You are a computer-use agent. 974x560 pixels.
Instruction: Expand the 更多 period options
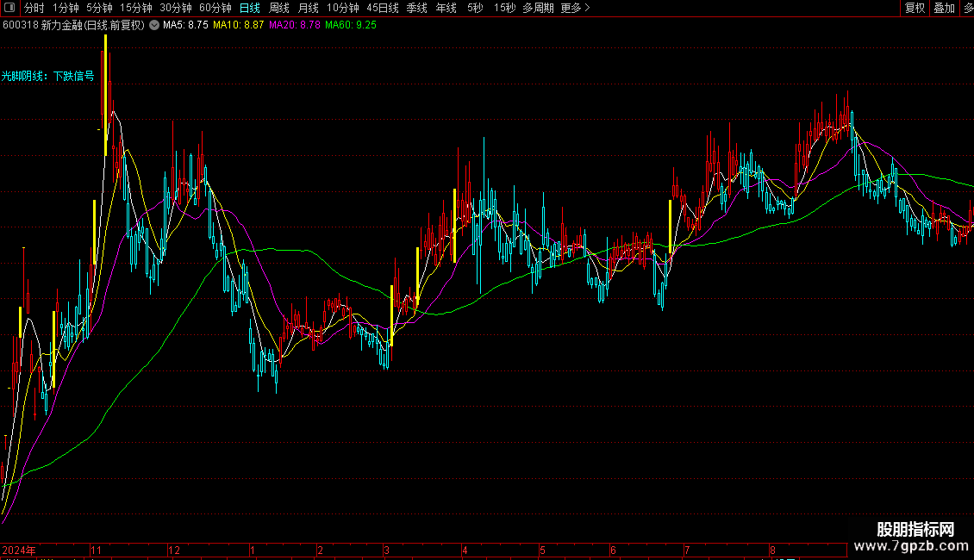click(575, 8)
